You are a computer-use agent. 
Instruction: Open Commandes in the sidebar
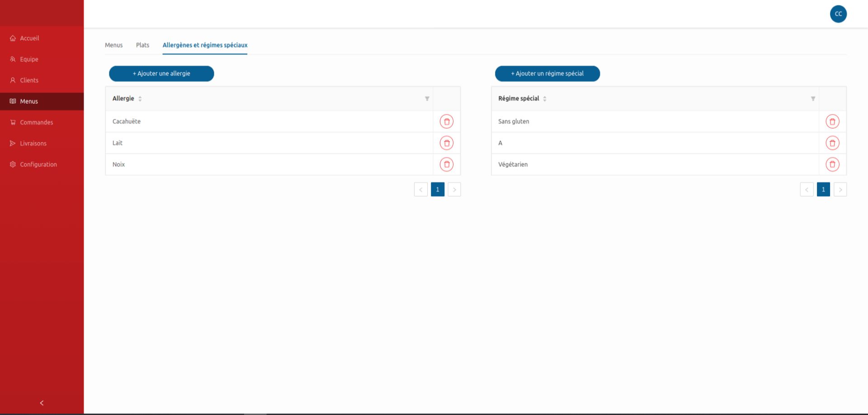[42, 122]
